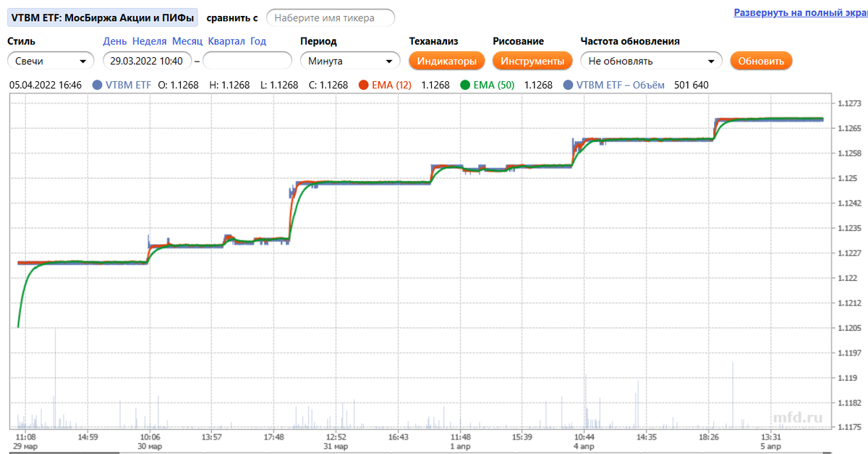Focus the ticker comparison input field
The height and width of the screenshot is (454, 868).
[x=331, y=17]
